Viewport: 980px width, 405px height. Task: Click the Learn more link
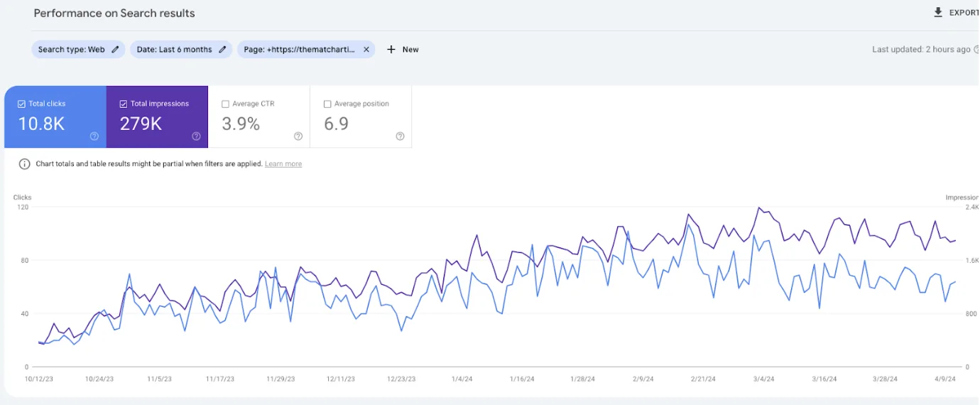pyautogui.click(x=283, y=164)
